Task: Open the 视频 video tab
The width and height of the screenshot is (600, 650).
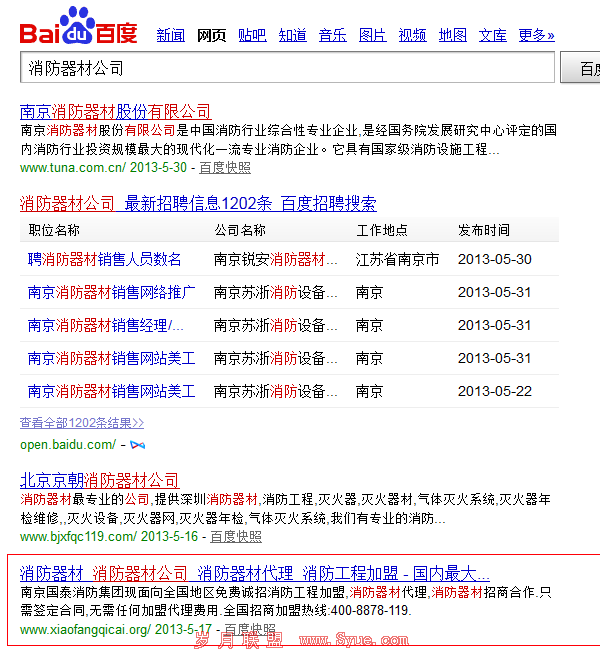Action: pyautogui.click(x=412, y=35)
